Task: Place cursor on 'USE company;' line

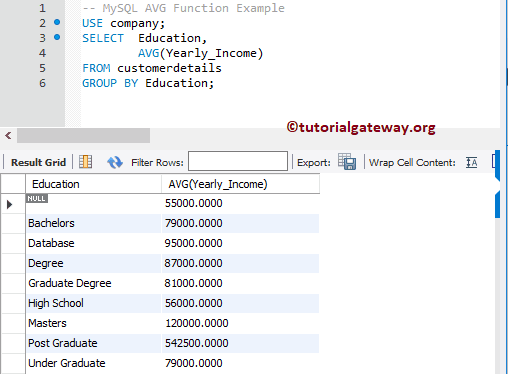Action: [x=124, y=23]
